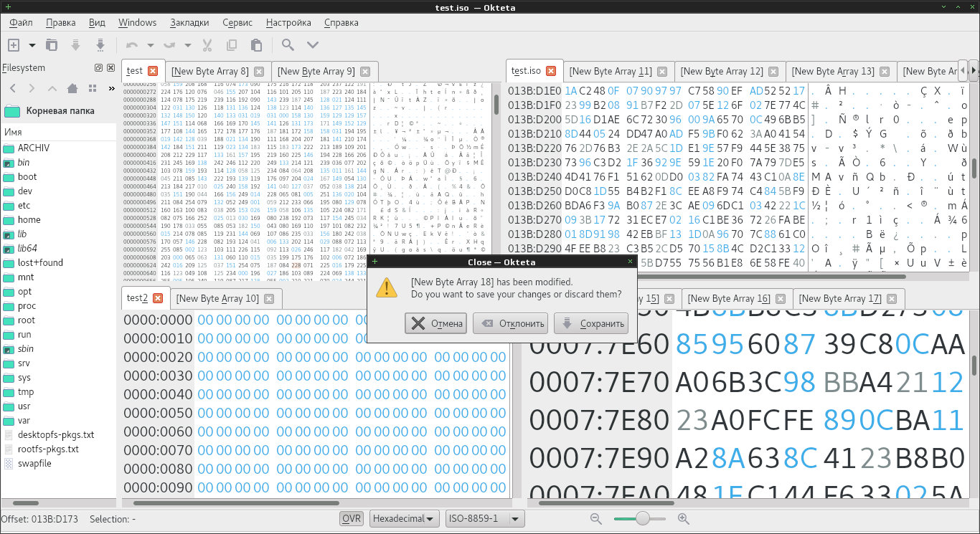Click Сохранить to save changes

[x=591, y=323]
